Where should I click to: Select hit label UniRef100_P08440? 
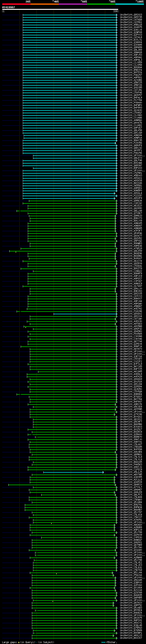(x=131, y=103)
